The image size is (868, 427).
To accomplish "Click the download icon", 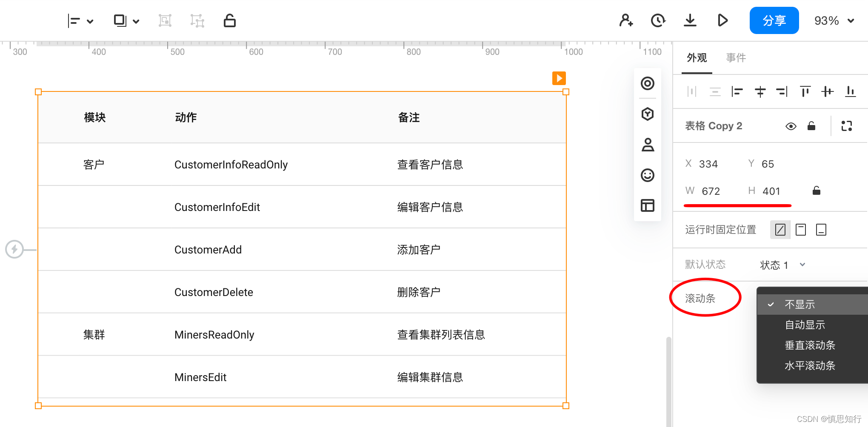I will [x=690, y=20].
